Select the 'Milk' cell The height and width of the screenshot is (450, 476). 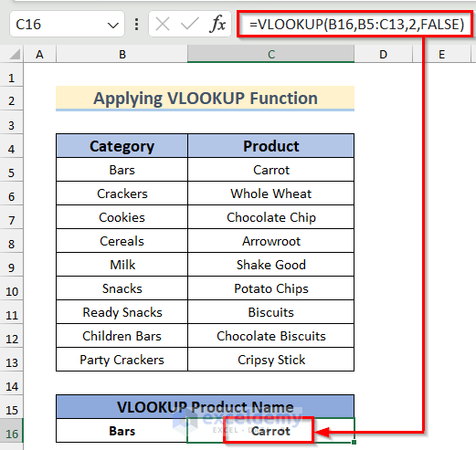pyautogui.click(x=122, y=265)
